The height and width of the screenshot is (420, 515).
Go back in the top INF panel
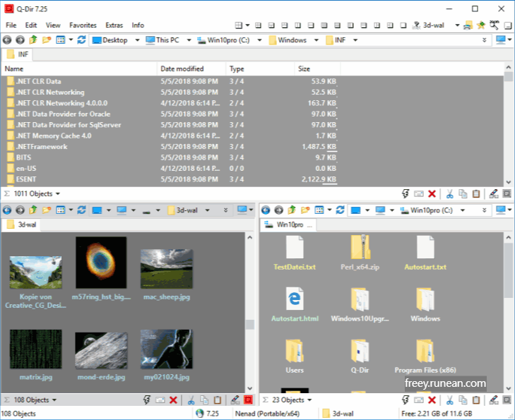(7, 40)
